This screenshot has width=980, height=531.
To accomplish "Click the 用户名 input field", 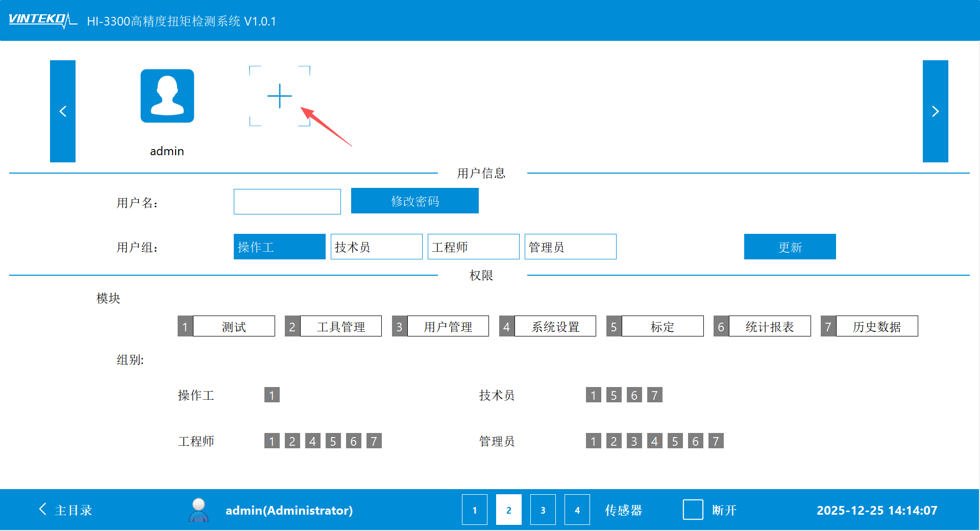I will point(287,202).
